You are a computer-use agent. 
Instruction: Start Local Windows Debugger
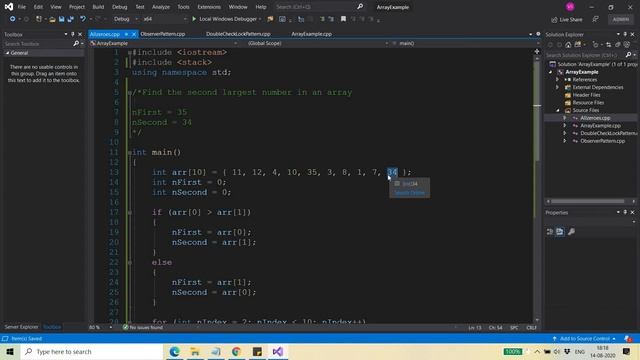click(x=226, y=19)
